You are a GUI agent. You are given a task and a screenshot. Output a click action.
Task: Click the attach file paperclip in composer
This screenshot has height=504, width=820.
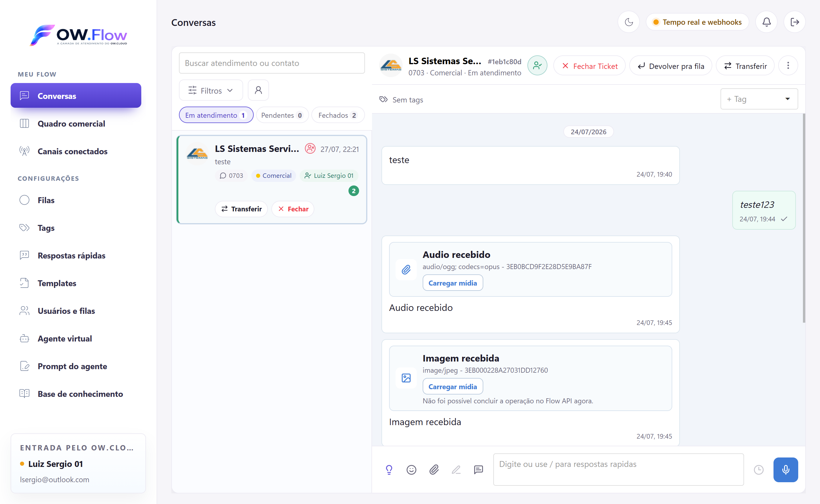434,470
